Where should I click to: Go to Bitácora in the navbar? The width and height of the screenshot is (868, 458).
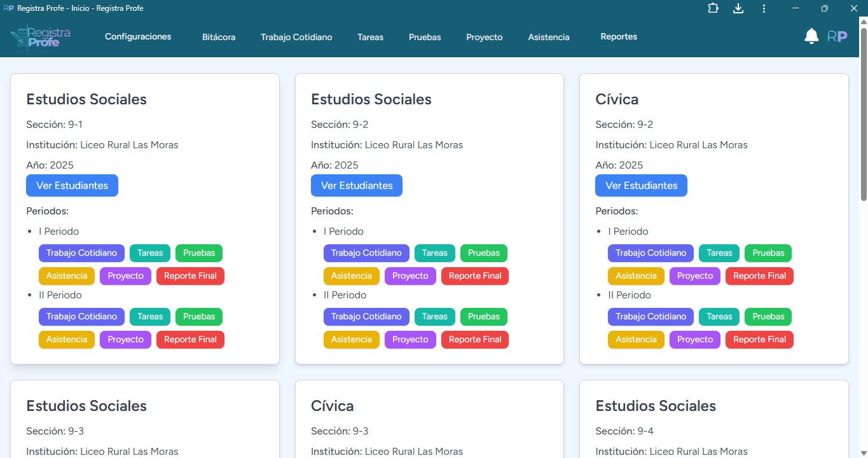click(x=219, y=37)
